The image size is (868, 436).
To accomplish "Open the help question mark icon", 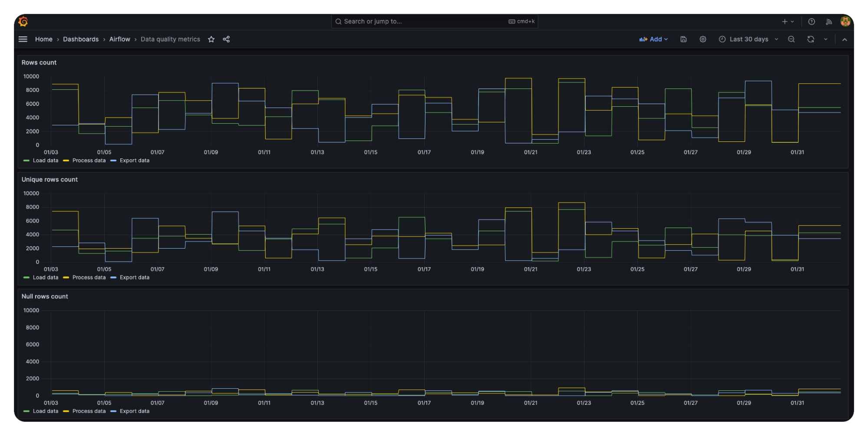I will pyautogui.click(x=811, y=21).
